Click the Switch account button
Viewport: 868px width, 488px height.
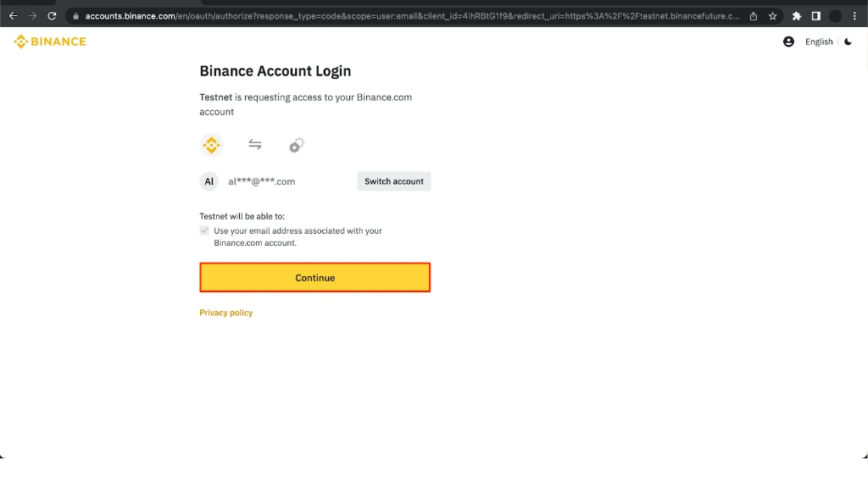pos(393,181)
